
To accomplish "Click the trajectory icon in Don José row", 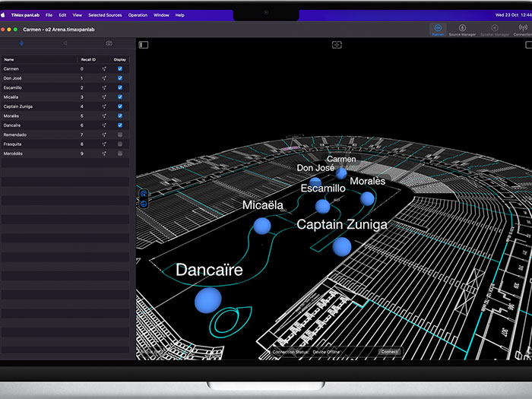I will click(x=104, y=78).
